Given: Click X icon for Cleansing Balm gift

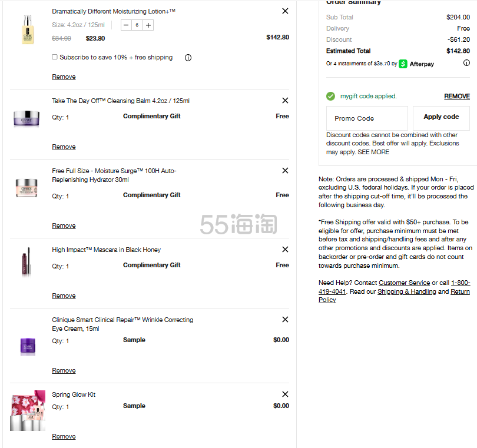Looking at the screenshot, I should (285, 101).
